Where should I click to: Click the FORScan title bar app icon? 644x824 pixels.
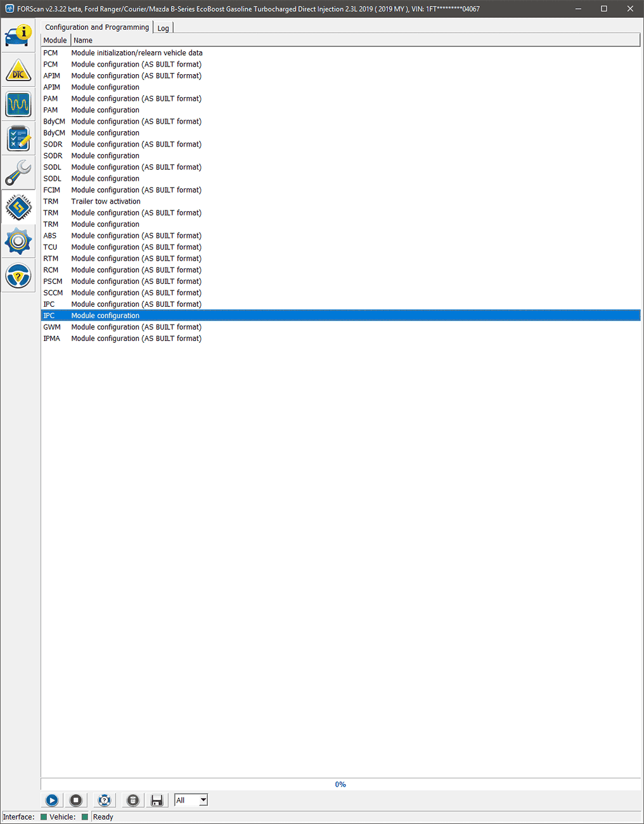(9, 9)
